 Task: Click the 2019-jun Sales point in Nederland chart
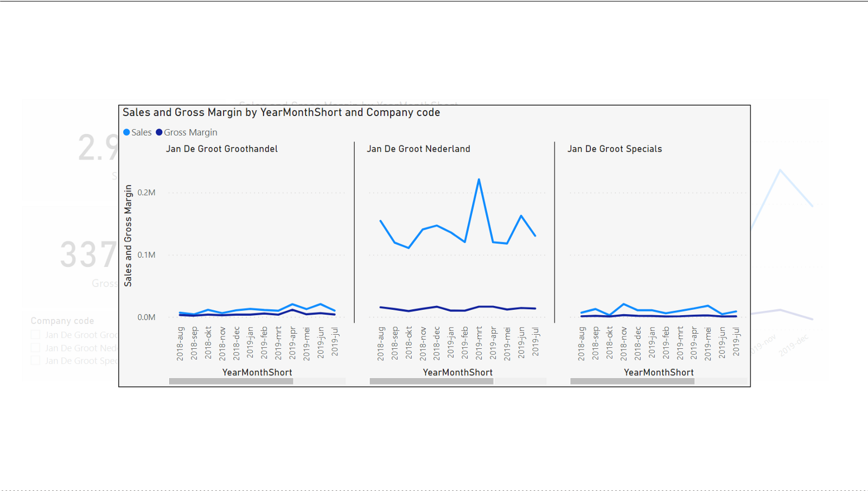pos(521,216)
